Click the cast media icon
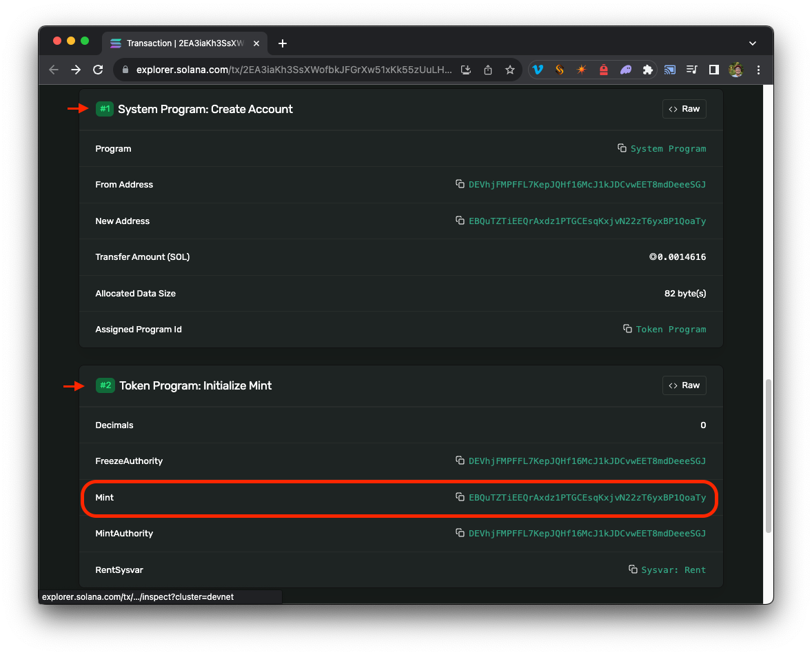 point(670,70)
